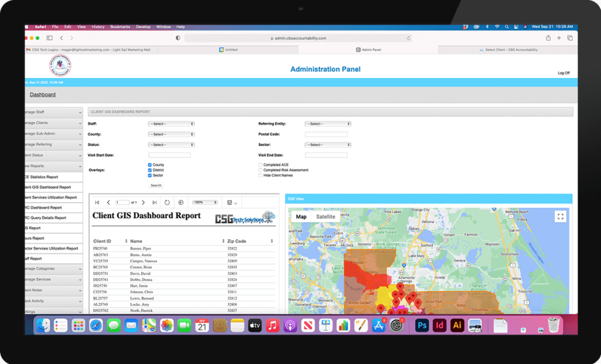Image resolution: width=601 pixels, height=364 pixels.
Task: Go to the next report page arrow
Action: (144, 202)
